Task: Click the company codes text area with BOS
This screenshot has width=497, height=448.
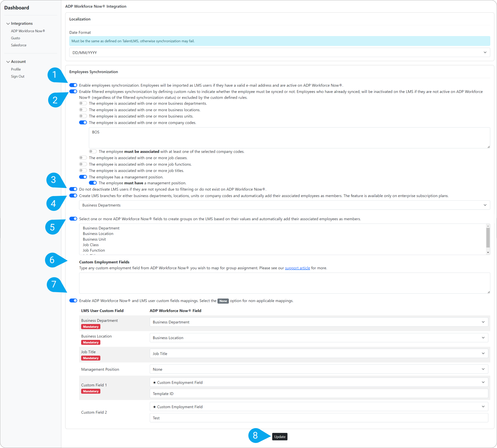Action: pos(289,138)
